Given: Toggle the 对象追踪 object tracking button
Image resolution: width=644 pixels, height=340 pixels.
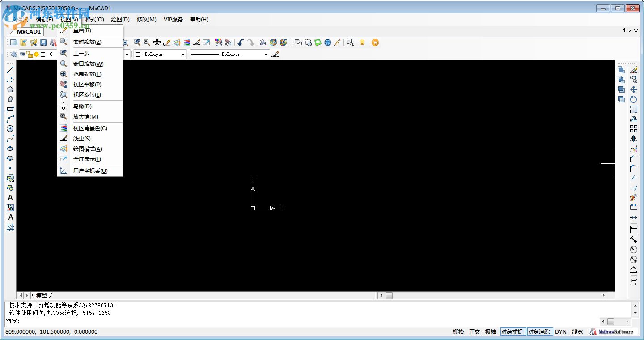Looking at the screenshot, I should click(539, 331).
